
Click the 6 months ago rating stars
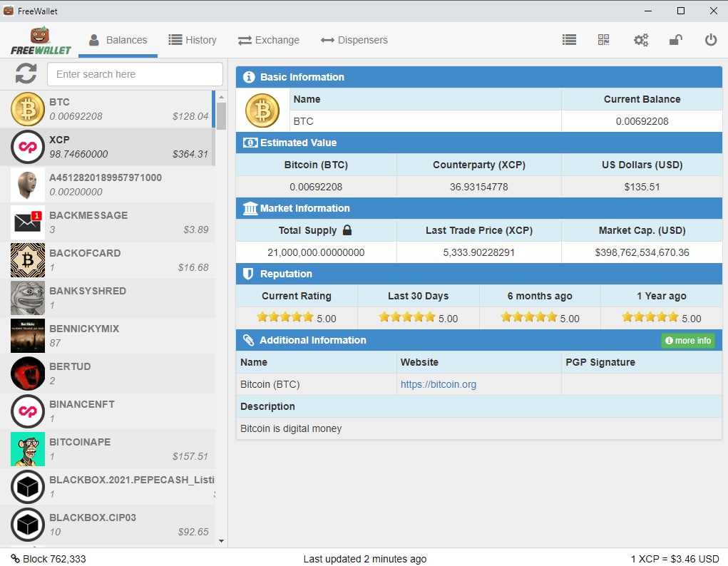click(x=529, y=318)
